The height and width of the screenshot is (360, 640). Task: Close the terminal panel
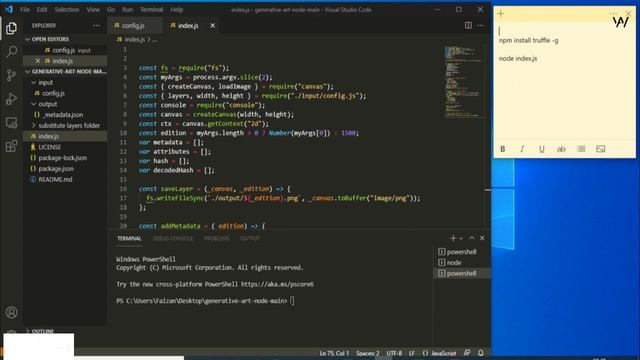tap(482, 238)
